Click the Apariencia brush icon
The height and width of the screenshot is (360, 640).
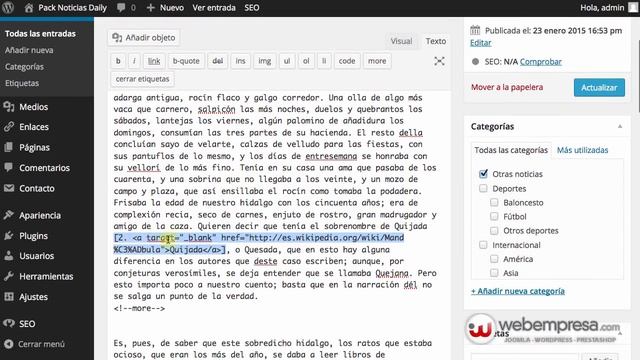point(9,215)
